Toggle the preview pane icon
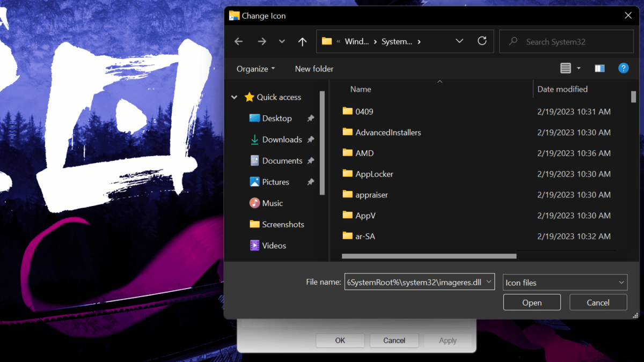 pyautogui.click(x=599, y=68)
